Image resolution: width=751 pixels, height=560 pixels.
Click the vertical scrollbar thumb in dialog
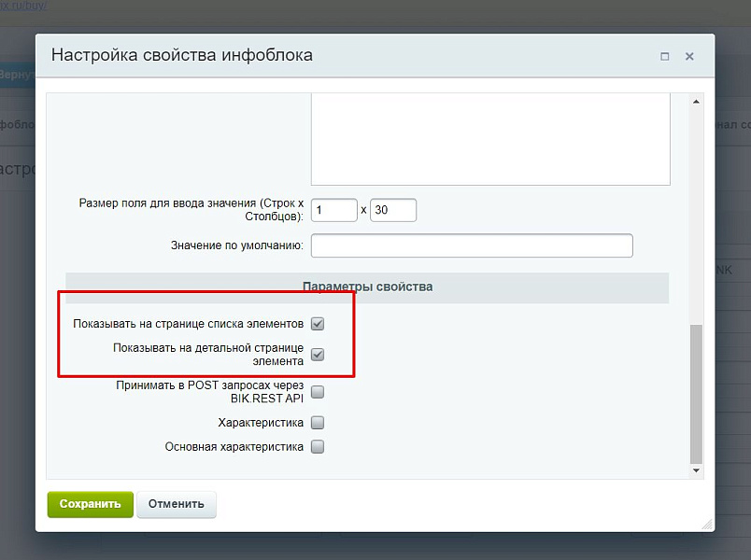696,394
